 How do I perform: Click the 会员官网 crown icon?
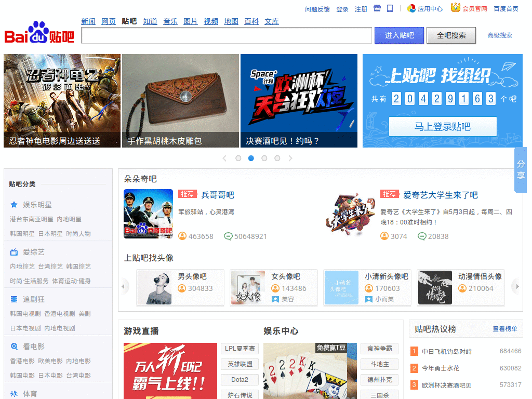[455, 7]
